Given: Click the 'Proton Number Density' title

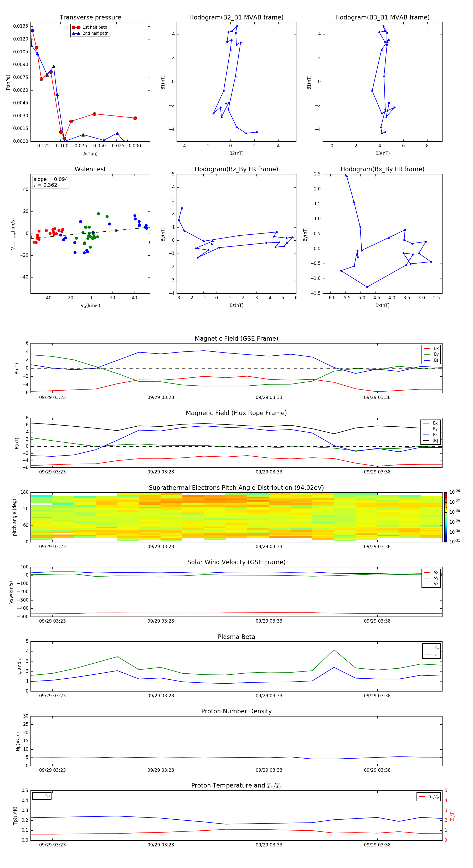Looking at the screenshot, I should pos(236,711).
